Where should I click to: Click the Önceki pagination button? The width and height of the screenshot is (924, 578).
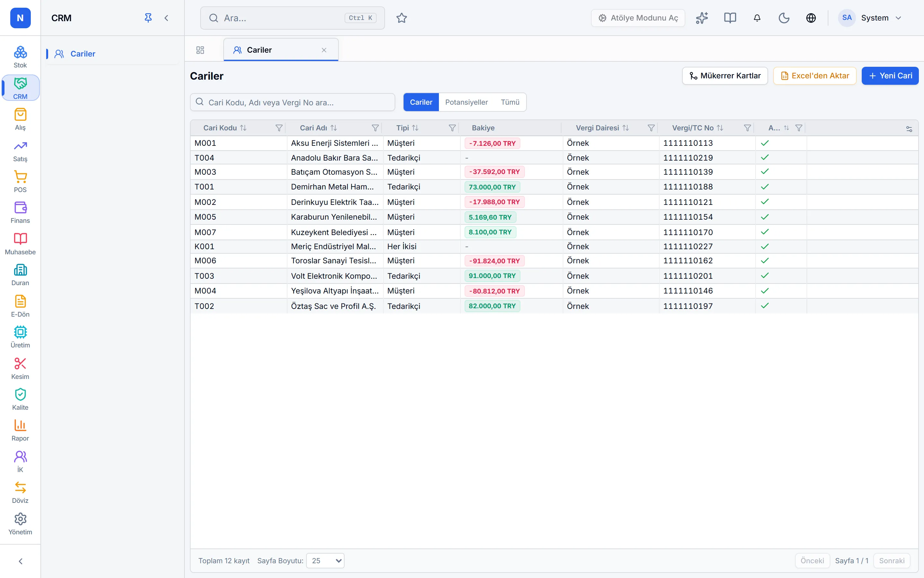[x=812, y=561]
